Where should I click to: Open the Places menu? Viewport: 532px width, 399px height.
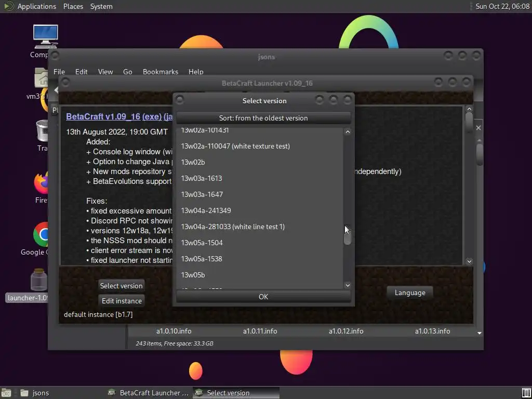click(73, 6)
